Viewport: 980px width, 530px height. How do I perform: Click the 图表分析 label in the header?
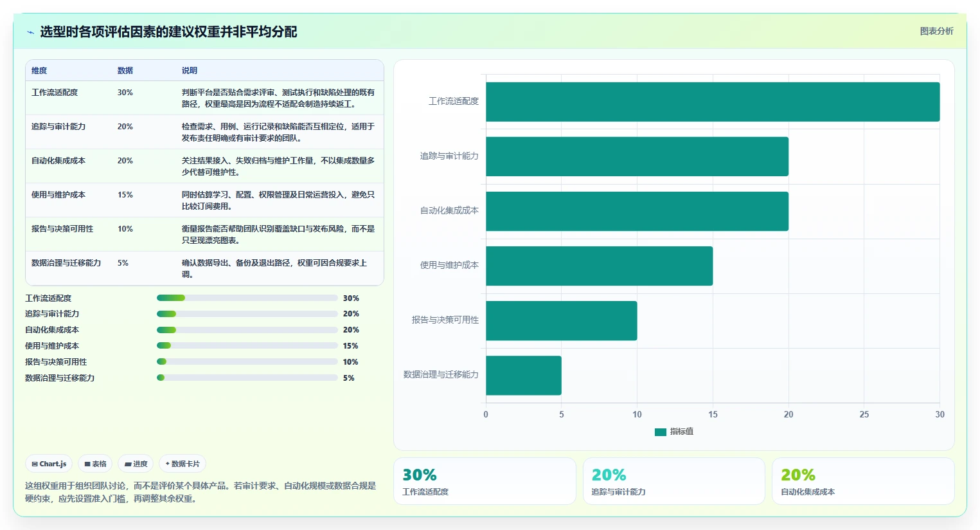936,31
